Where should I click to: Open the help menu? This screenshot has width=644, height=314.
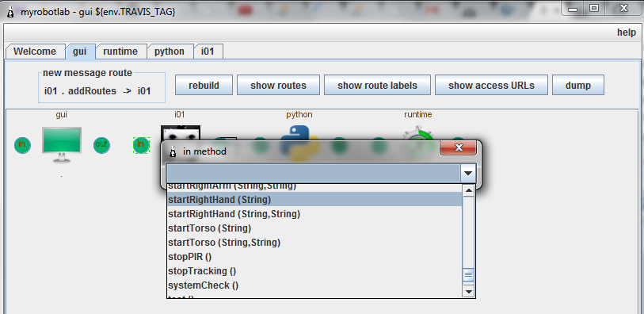[627, 33]
